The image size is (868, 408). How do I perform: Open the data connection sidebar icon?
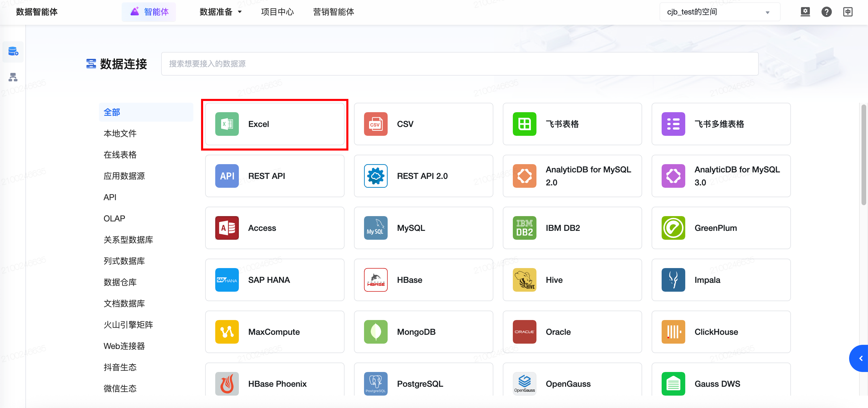13,52
